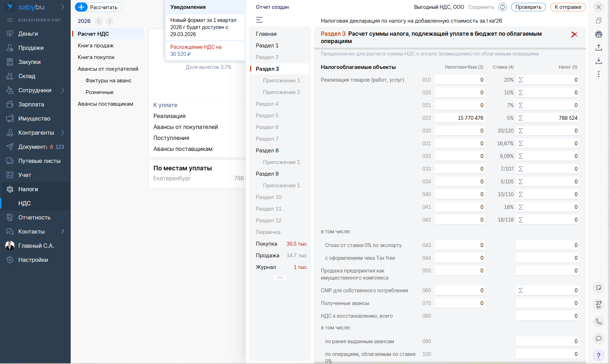Toggle the section list hamburger icon
610x364 pixels.
pyautogui.click(x=259, y=20)
